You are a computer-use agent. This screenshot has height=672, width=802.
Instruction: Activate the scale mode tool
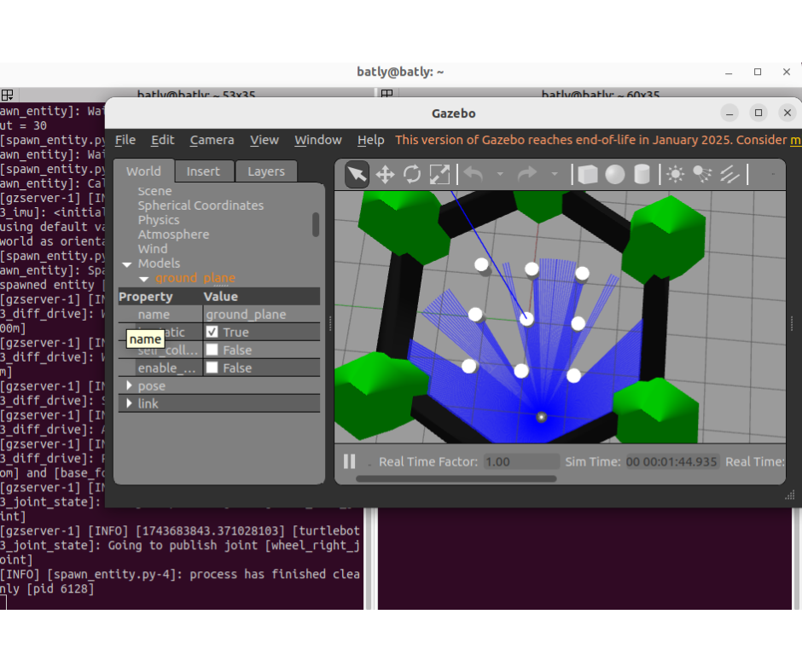[439, 175]
